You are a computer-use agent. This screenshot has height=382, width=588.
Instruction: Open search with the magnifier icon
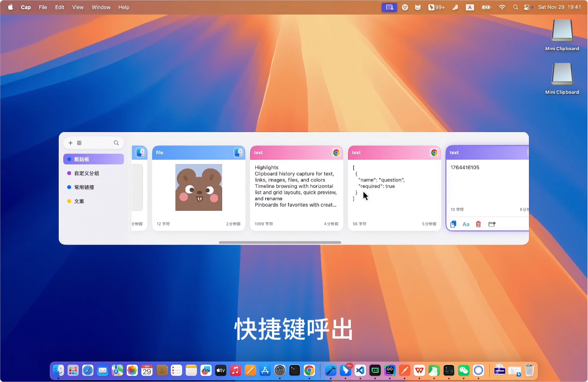coord(116,143)
